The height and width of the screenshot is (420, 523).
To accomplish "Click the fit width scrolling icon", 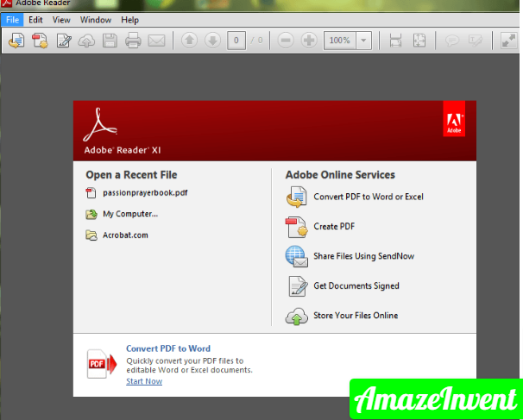I will (x=395, y=41).
